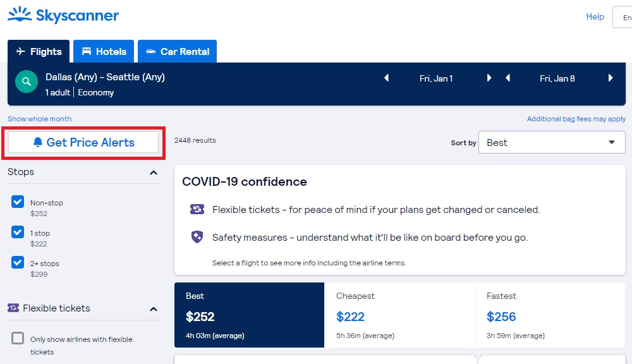The height and width of the screenshot is (364, 632).
Task: Click the Get Price Alerts button
Action: point(83,142)
